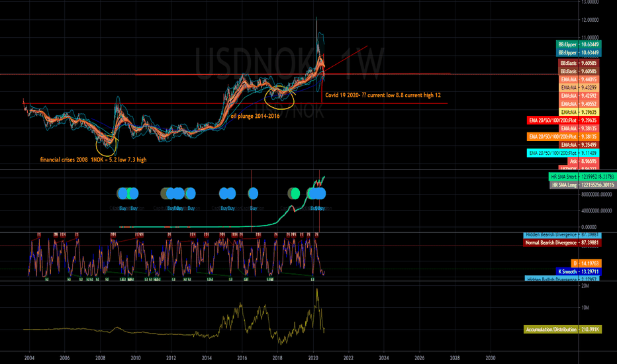
Task: Click the yellow EMA:MA label 9.39635
Action: tap(579, 112)
